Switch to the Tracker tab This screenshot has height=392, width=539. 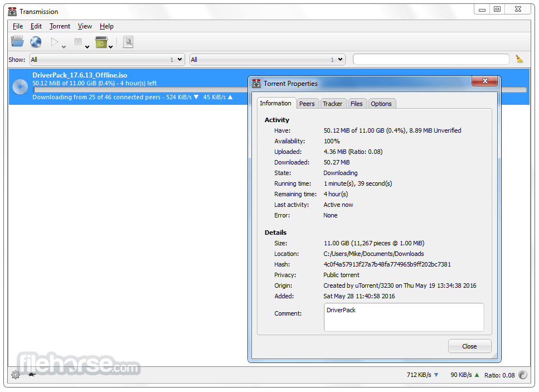(332, 104)
